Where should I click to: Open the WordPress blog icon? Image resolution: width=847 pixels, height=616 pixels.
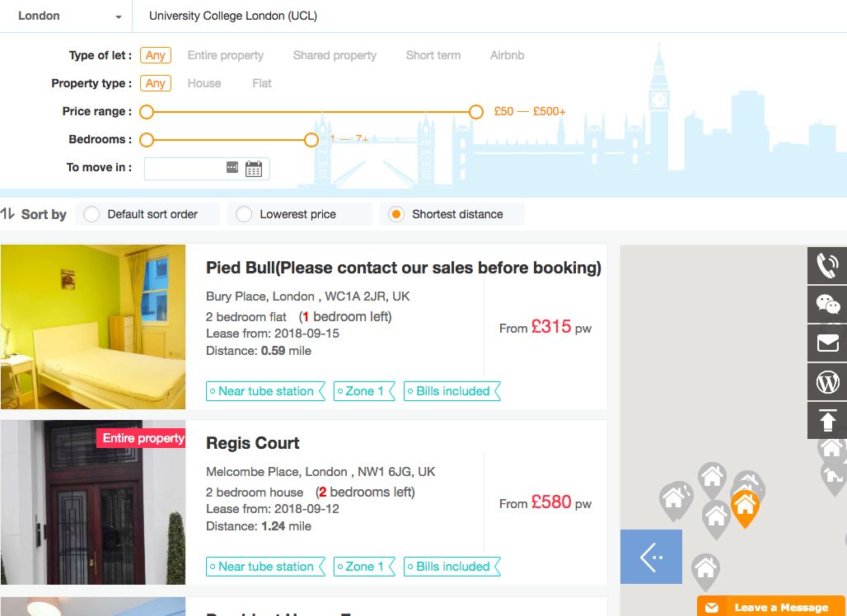click(x=827, y=381)
